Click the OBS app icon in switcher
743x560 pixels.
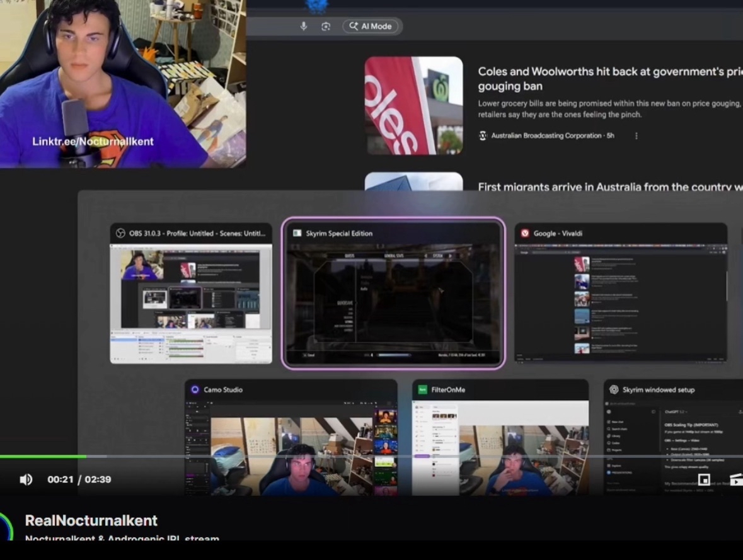coord(120,233)
